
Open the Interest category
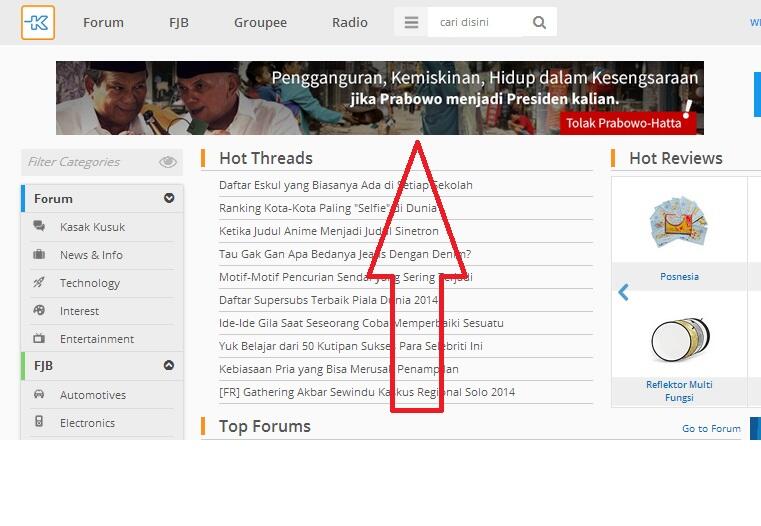[x=79, y=311]
